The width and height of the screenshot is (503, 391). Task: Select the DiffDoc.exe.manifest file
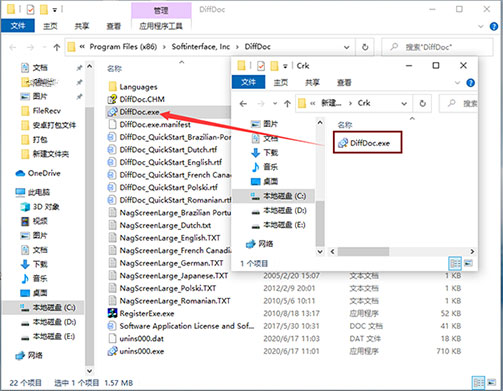coord(149,125)
